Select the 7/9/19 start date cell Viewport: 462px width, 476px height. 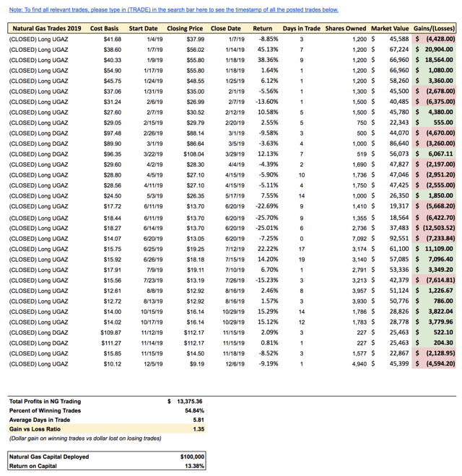tap(154, 270)
